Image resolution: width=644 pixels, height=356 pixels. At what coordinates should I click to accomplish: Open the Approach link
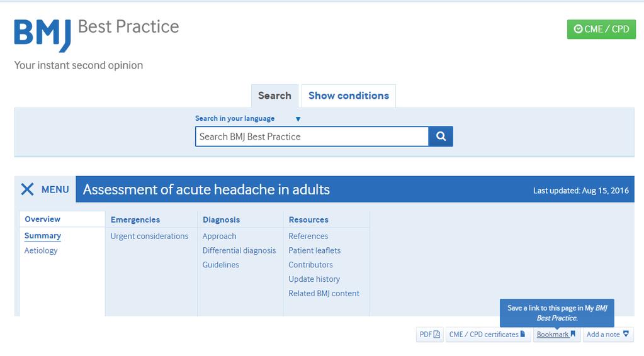point(219,236)
